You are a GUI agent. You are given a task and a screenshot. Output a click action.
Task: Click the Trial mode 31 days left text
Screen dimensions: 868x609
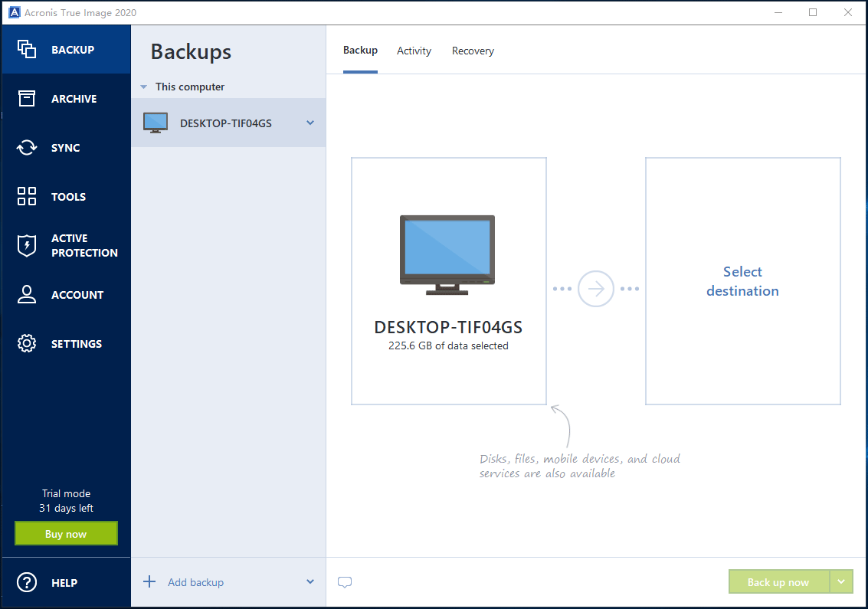click(x=67, y=500)
